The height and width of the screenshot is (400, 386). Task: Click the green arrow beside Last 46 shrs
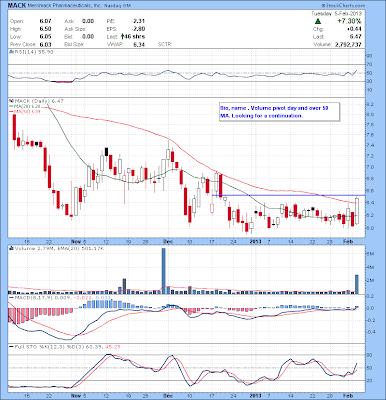tap(123, 36)
